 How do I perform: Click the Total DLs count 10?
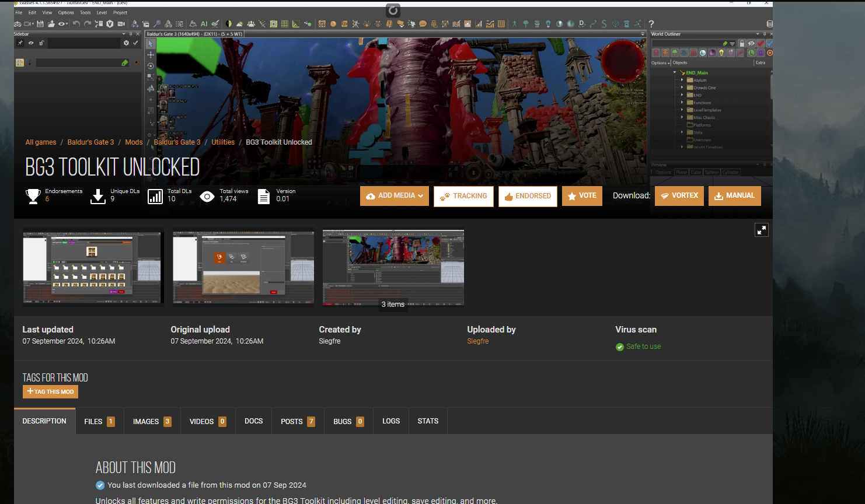(172, 199)
